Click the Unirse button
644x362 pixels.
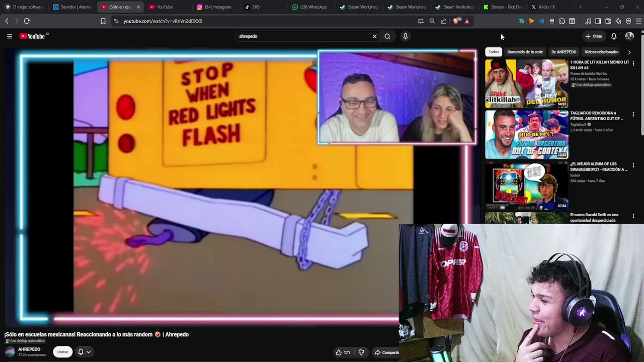pos(62,352)
